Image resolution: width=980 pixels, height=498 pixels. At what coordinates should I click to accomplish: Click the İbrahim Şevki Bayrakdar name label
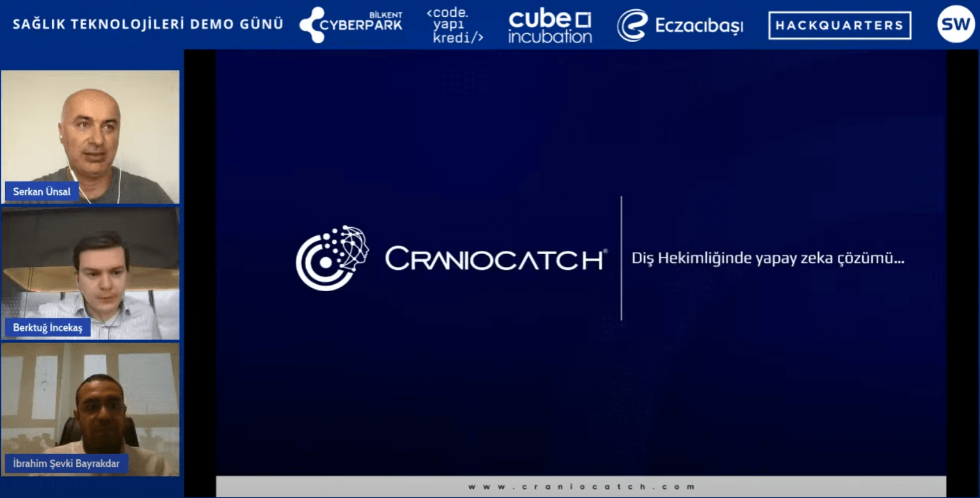[66, 463]
